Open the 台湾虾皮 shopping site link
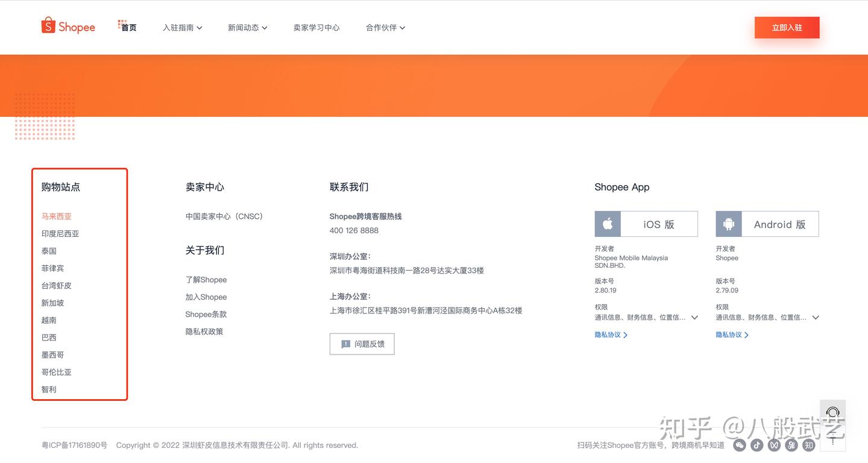Image resolution: width=868 pixels, height=463 pixels. (57, 286)
